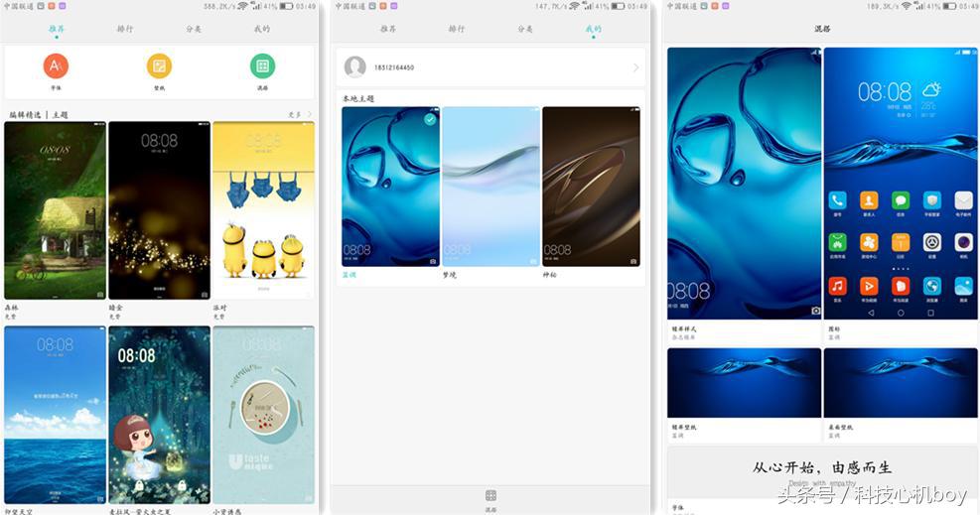Open the green Mix-and-match (混搭) circle icon
This screenshot has width=980, height=515.
pos(262,65)
